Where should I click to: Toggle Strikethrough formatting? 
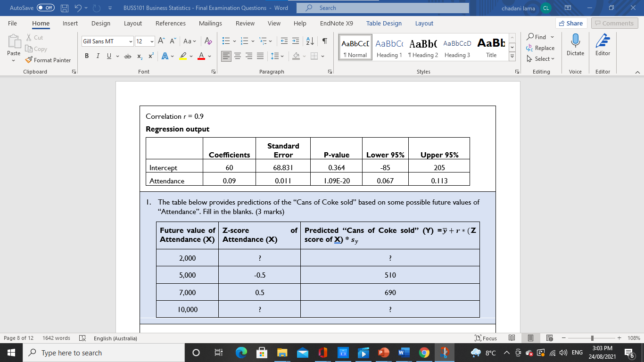coord(127,56)
